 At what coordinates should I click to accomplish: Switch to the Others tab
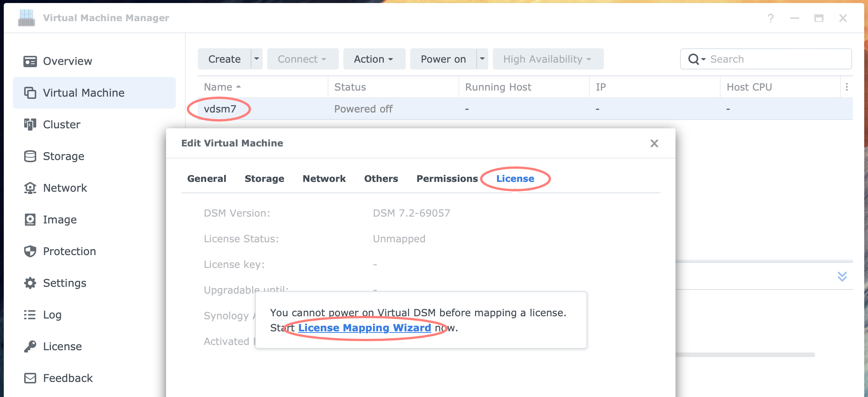click(x=381, y=178)
